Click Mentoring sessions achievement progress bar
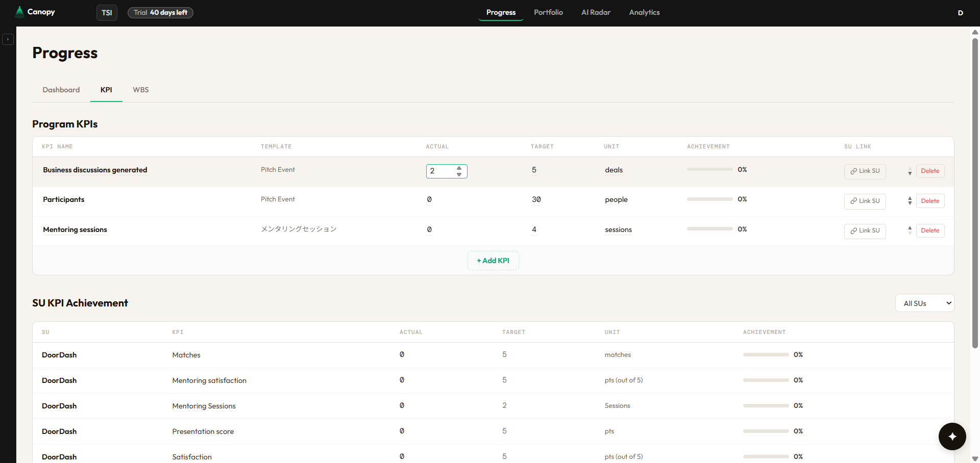980x463 pixels. click(709, 229)
